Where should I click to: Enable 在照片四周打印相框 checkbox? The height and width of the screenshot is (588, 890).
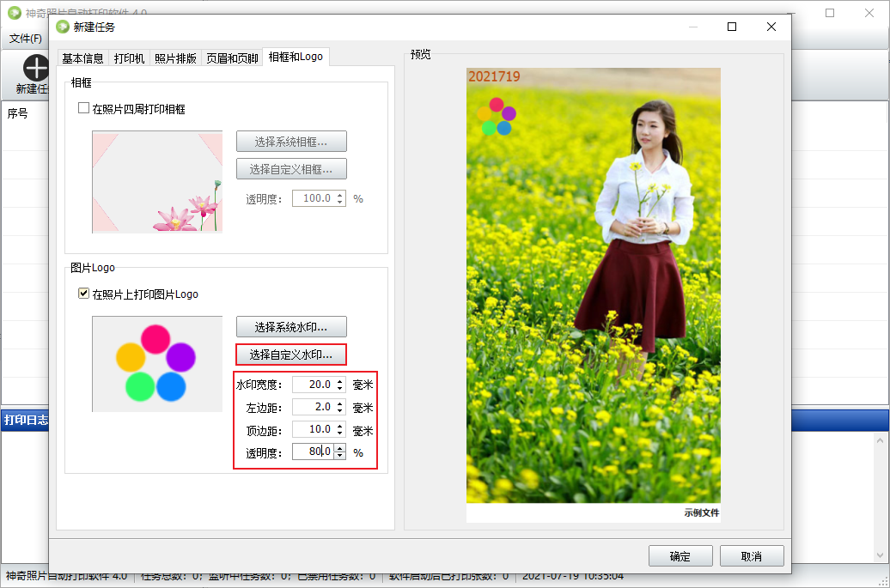[84, 109]
